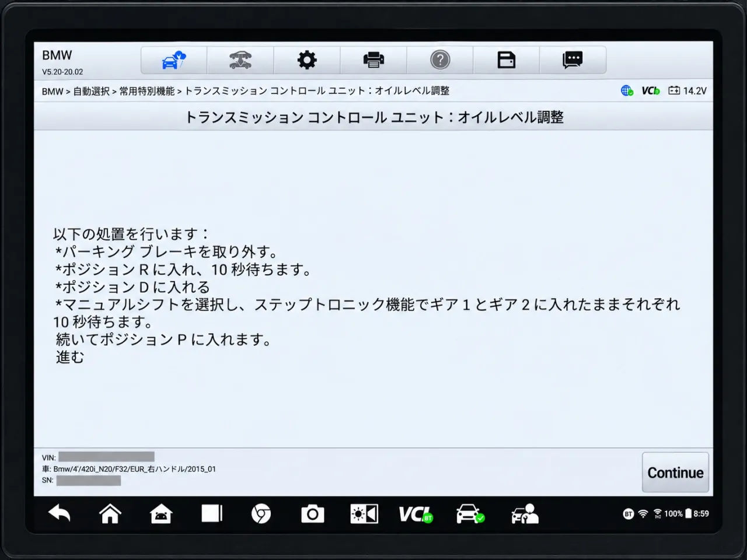Open the MaxiSys home robot icon
Screen dimensions: 747x560
pos(161,514)
